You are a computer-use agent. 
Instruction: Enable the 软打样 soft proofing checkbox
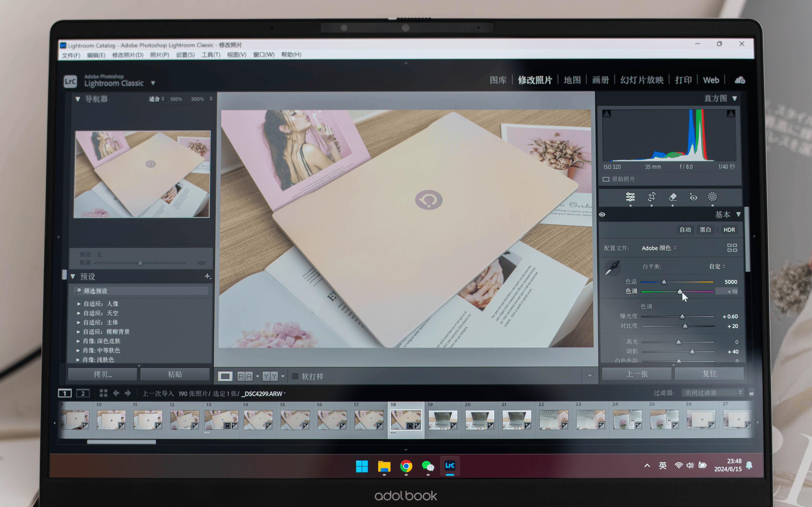[x=295, y=376]
